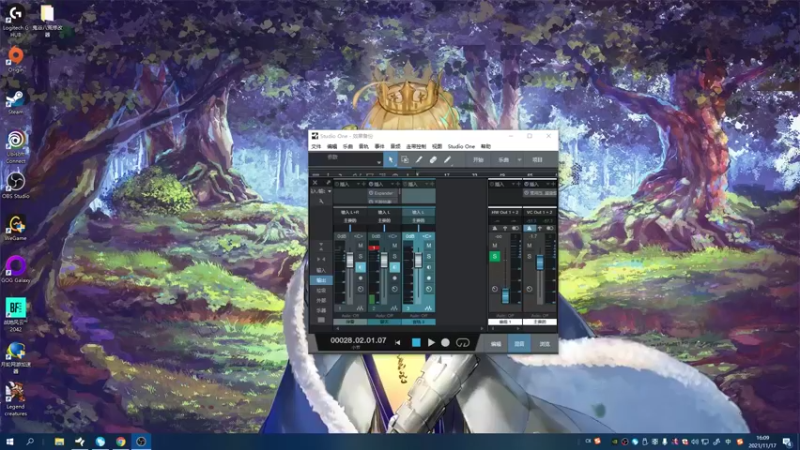Open dropdown arrow next to Song button
800x450 pixels.
click(x=519, y=160)
